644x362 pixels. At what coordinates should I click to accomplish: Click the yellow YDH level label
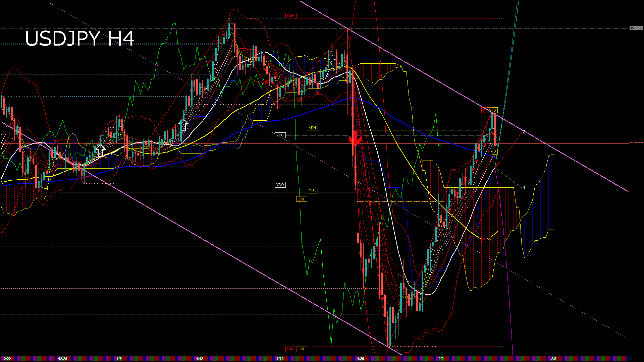[x=312, y=128]
